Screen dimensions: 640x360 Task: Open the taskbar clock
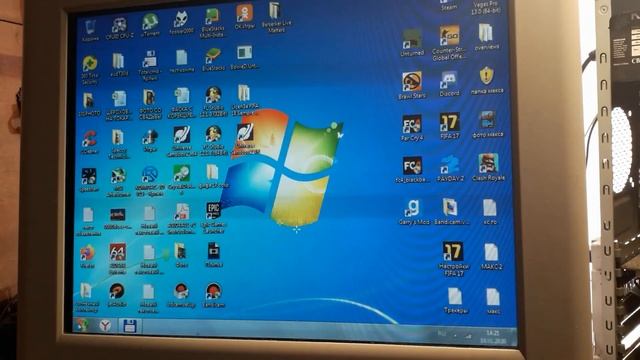[493, 337]
